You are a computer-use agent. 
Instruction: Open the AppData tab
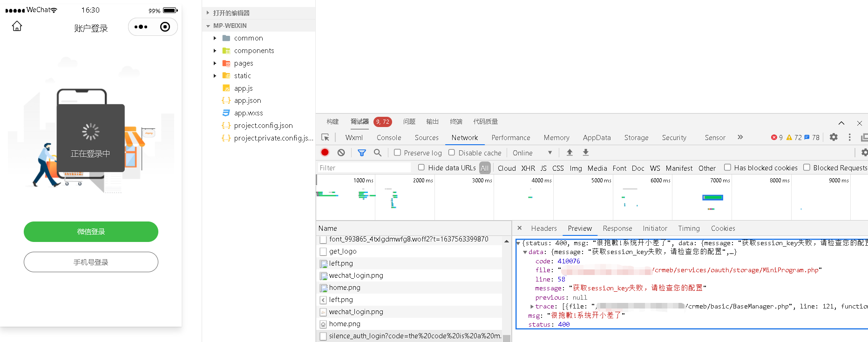pos(597,138)
